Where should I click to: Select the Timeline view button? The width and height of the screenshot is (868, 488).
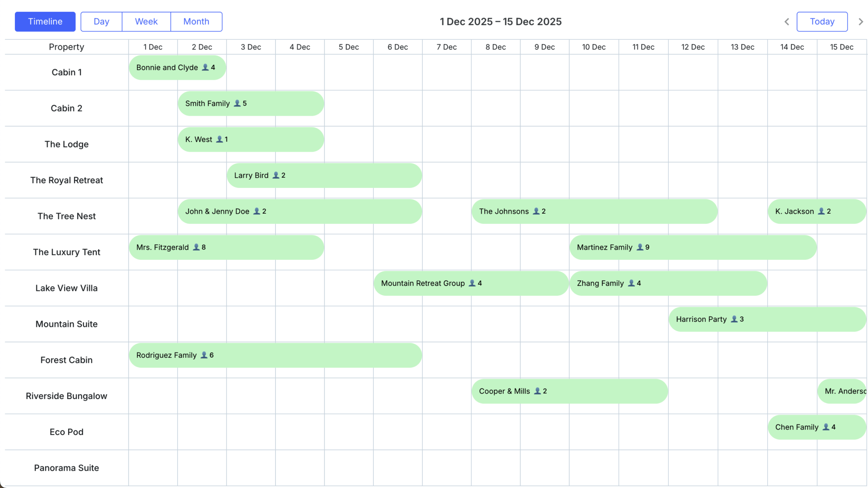pos(45,22)
